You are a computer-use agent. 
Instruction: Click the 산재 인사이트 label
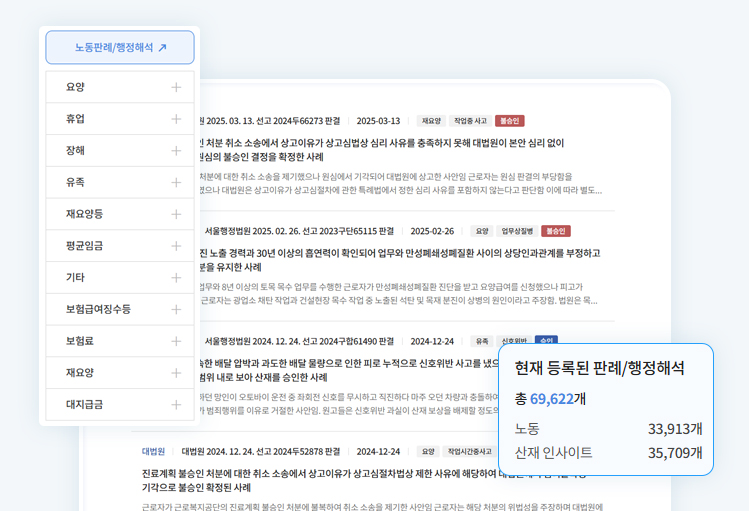(554, 452)
